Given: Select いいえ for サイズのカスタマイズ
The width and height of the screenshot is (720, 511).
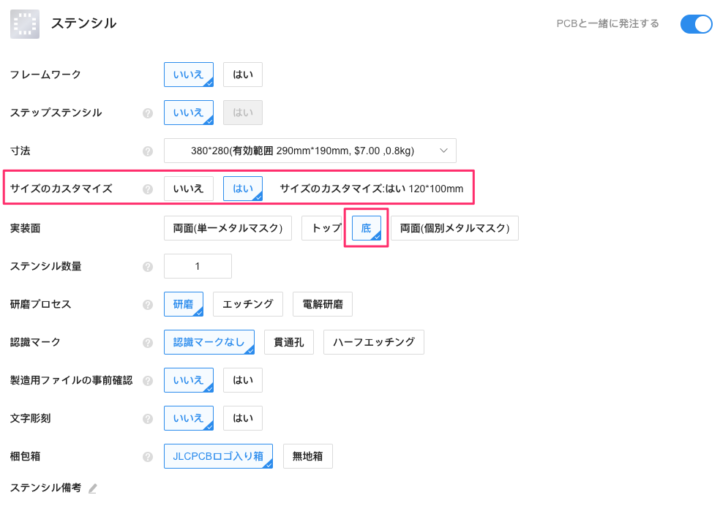Looking at the screenshot, I should (x=189, y=189).
